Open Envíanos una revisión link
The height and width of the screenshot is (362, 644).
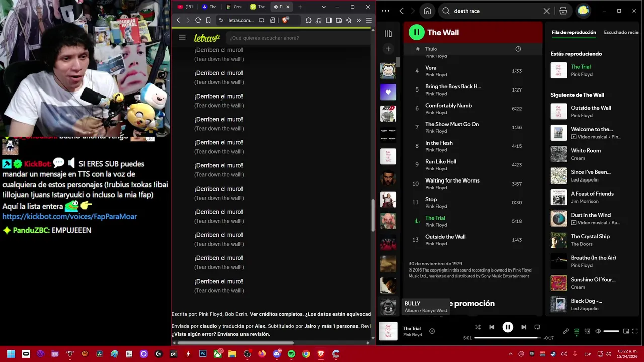243,334
